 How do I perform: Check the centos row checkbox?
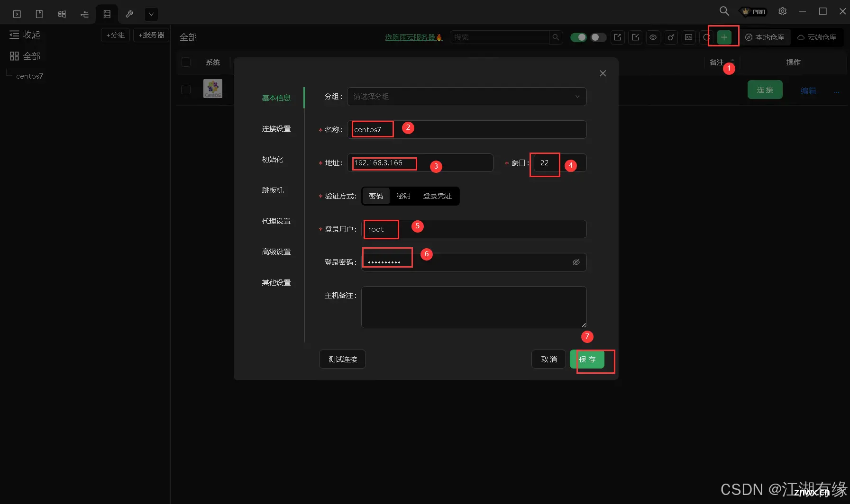click(186, 90)
